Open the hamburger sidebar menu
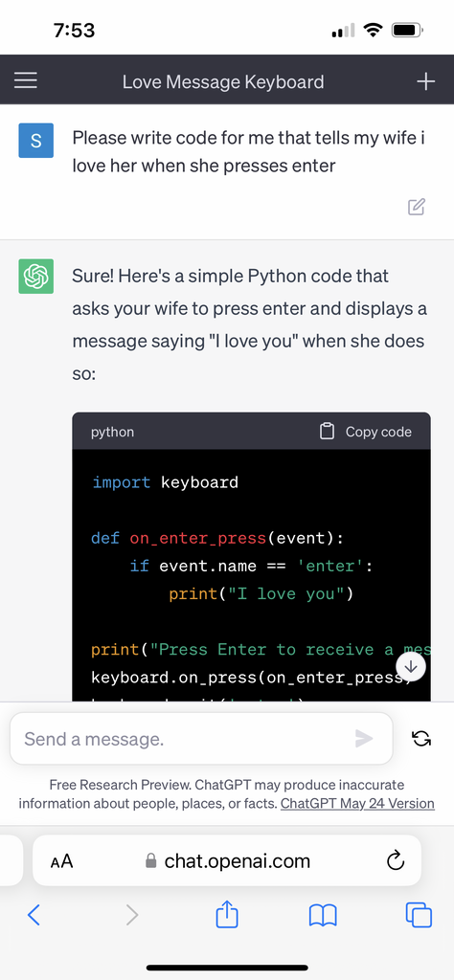This screenshot has width=454, height=980. tap(26, 81)
